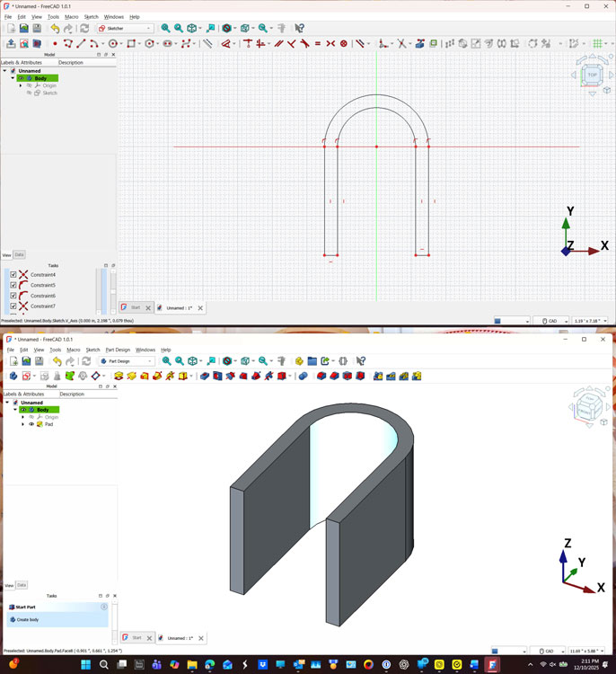Screen dimensions: 616x674
Task: Toggle visibility eye of Pad item
Action: 31,424
